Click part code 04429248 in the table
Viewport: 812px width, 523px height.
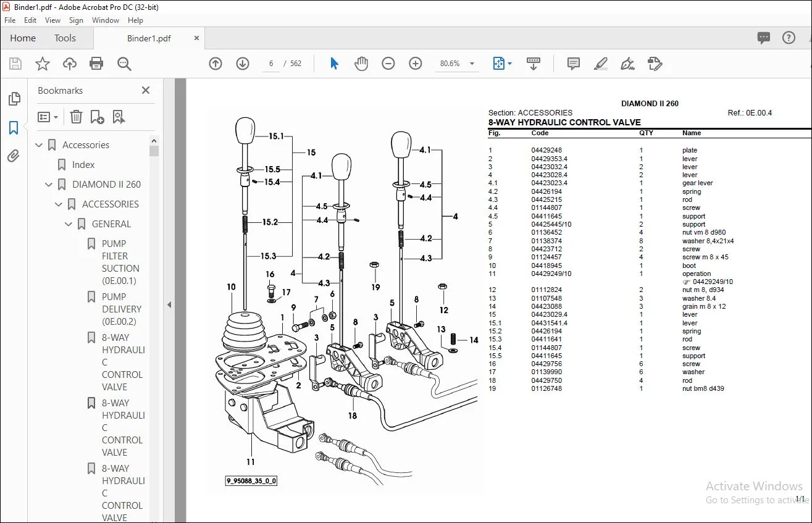pos(546,150)
